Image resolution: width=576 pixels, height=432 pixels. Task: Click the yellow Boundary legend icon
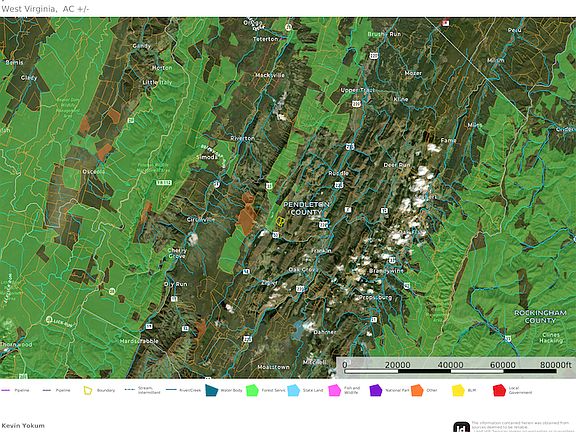88,390
